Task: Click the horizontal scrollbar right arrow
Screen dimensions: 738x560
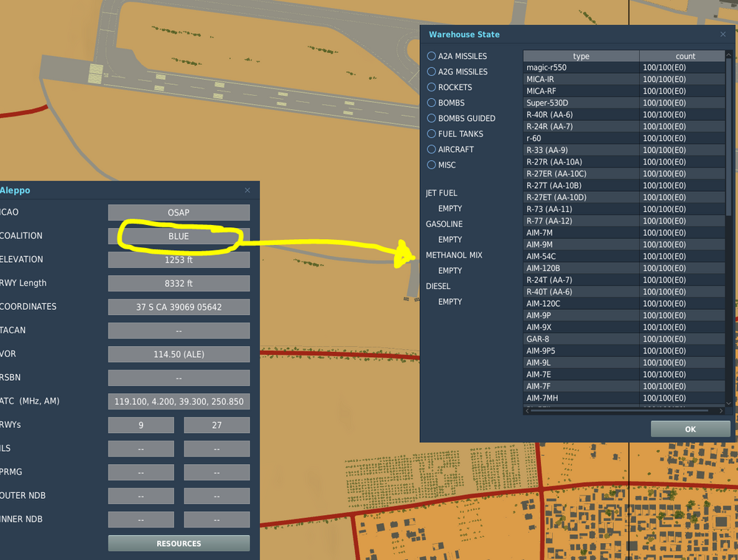Action: (721, 411)
